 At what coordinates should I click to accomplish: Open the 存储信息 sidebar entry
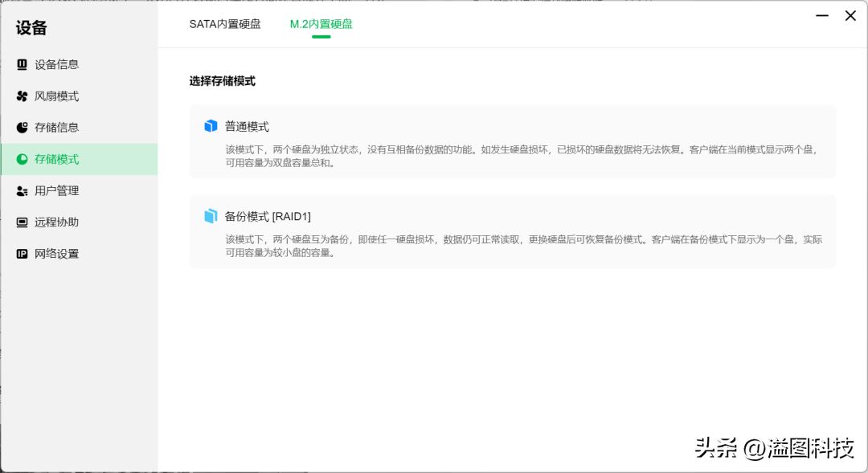[56, 128]
